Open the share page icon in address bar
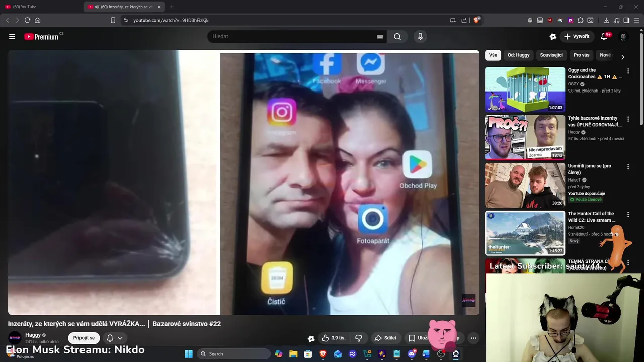Viewport: 644px width, 362px height. [x=463, y=20]
